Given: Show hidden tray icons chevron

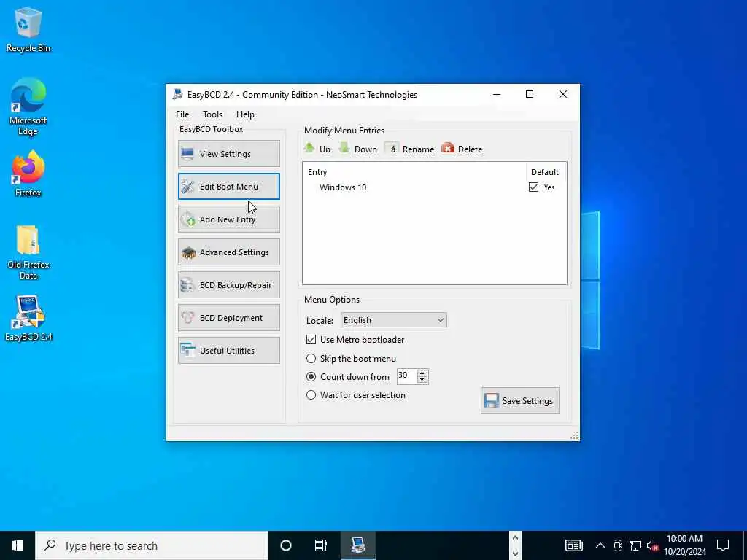Looking at the screenshot, I should point(600,545).
